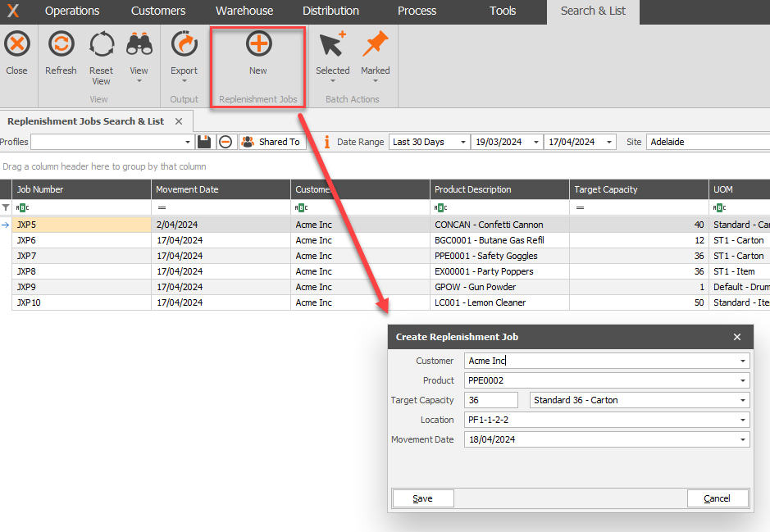This screenshot has width=770, height=532.
Task: Open the 19/03/2024 start date picker
Action: (x=535, y=142)
